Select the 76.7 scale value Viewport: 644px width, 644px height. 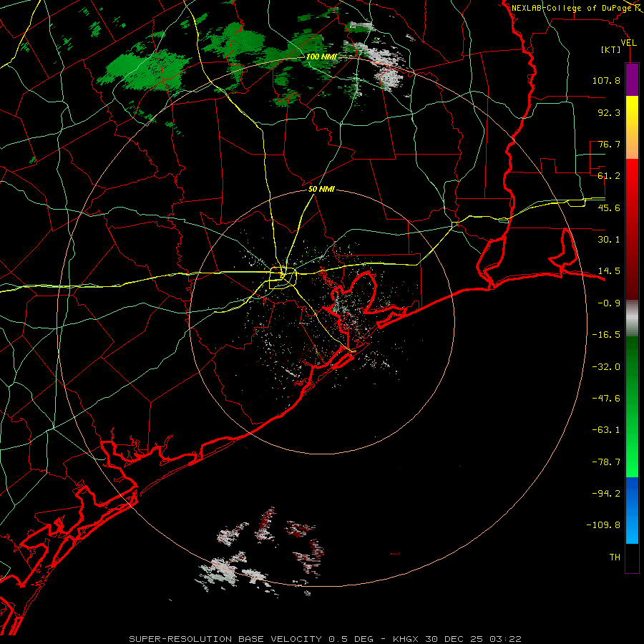tap(609, 144)
